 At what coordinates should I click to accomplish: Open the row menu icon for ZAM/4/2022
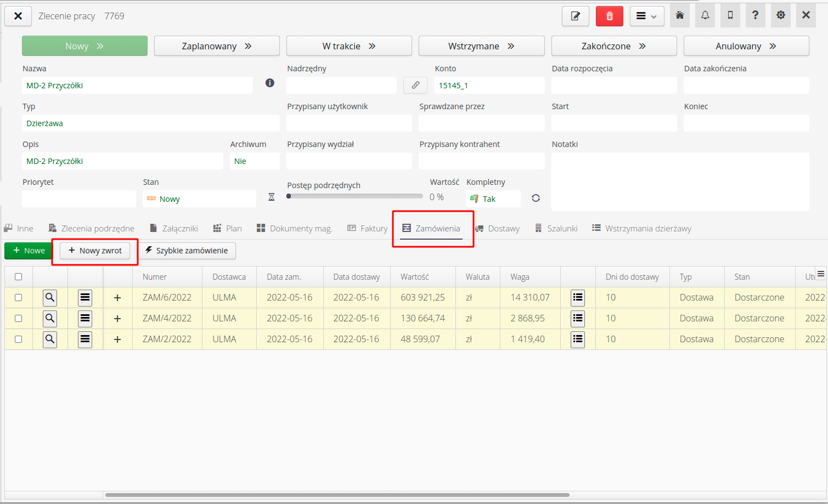click(x=85, y=318)
